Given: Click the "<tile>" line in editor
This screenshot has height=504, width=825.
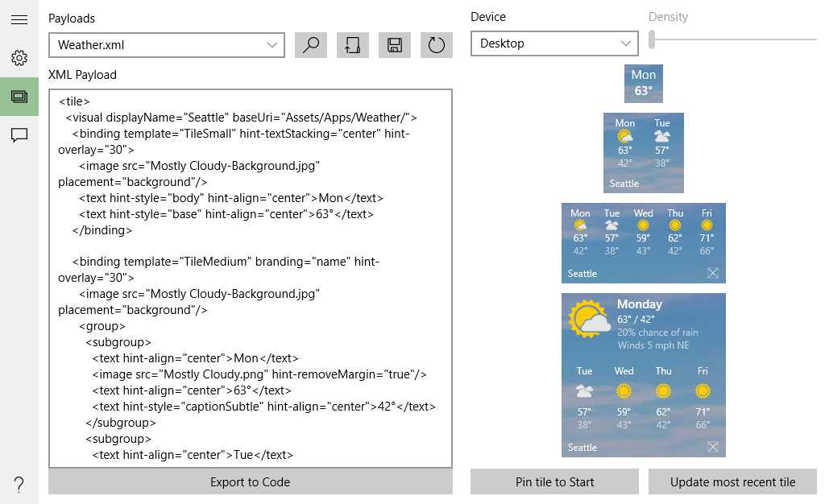Looking at the screenshot, I should pyautogui.click(x=74, y=101).
